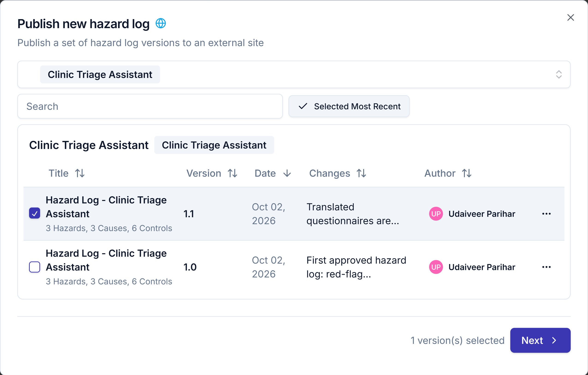Image resolution: width=588 pixels, height=375 pixels.
Task: Sort table by Version column
Action: click(212, 173)
